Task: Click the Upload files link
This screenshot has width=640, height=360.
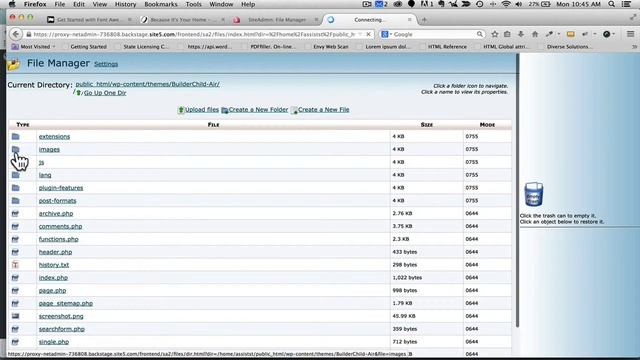Action: pos(202,109)
